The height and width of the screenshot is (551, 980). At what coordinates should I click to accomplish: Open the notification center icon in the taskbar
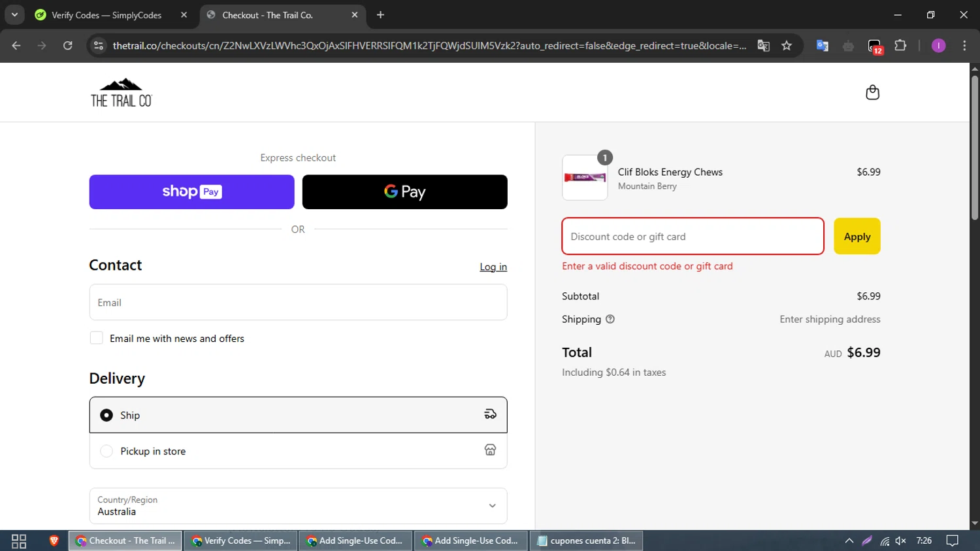tap(953, 541)
